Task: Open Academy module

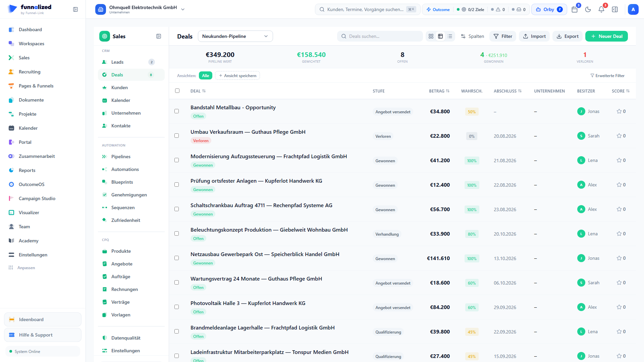Action: [43, 241]
